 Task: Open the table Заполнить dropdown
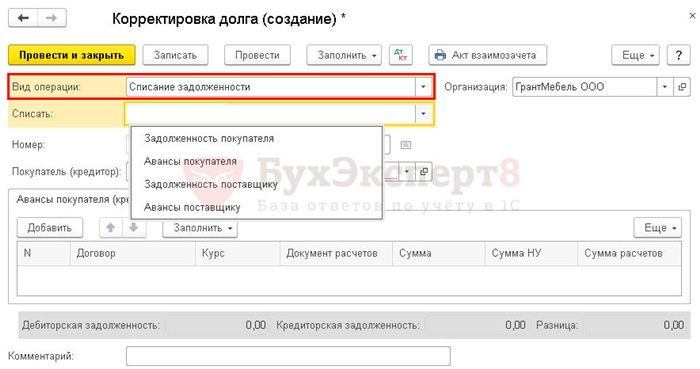click(x=200, y=228)
